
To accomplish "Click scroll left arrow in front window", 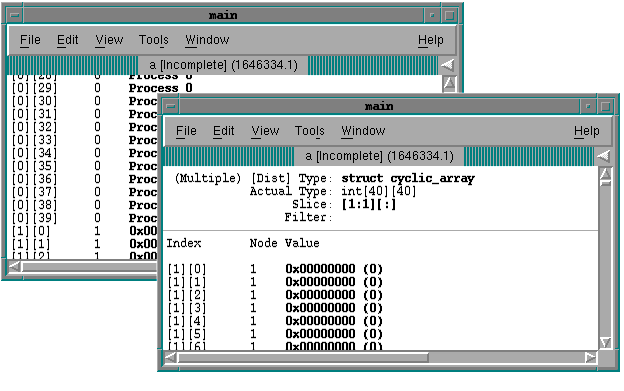I will [x=170, y=358].
